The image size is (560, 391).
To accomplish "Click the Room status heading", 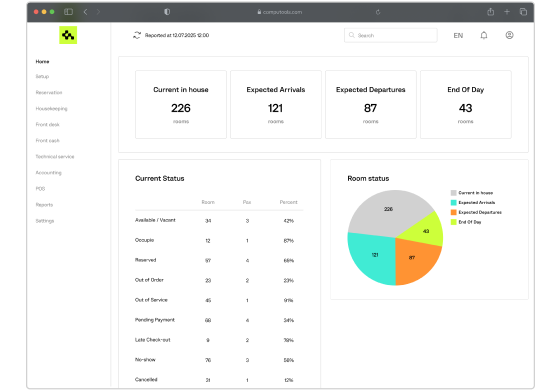I will [x=368, y=179].
